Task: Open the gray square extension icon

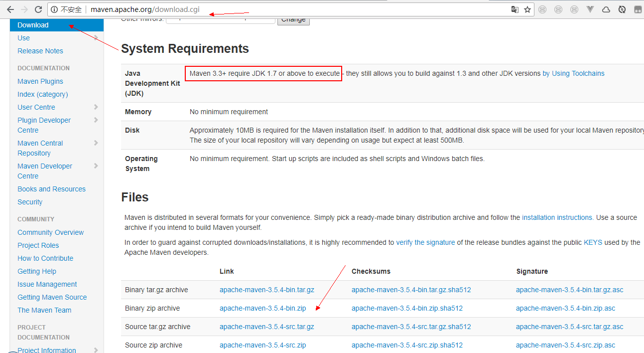Action: pyautogui.click(x=637, y=9)
